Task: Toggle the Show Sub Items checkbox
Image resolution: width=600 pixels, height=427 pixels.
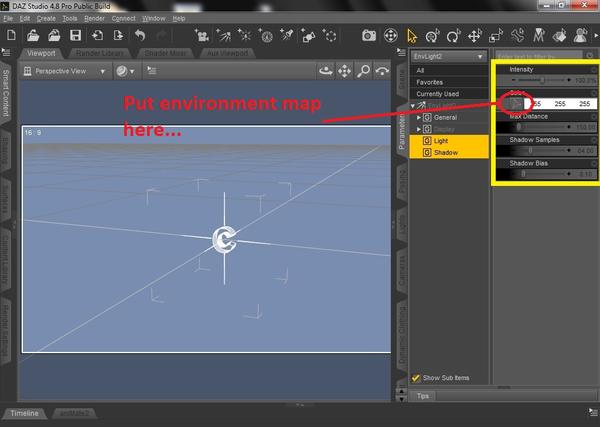Action: [415, 378]
